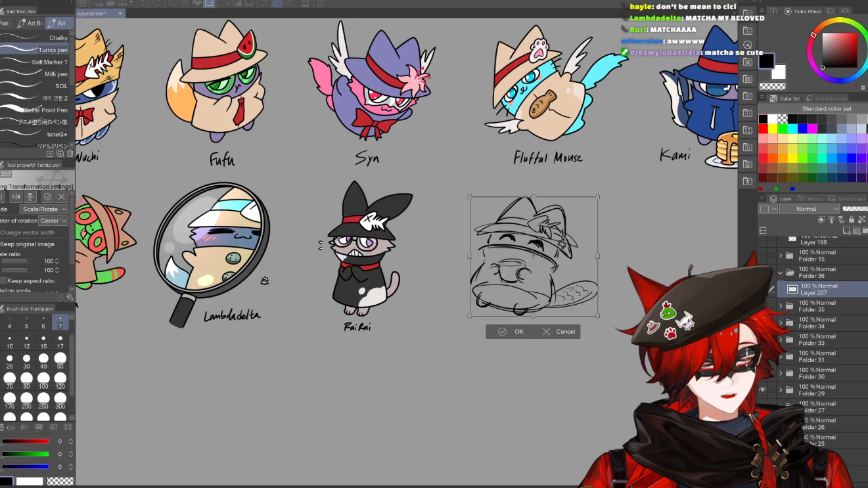
Task: Show Layer 168 using its visibility box
Action: 762,239
